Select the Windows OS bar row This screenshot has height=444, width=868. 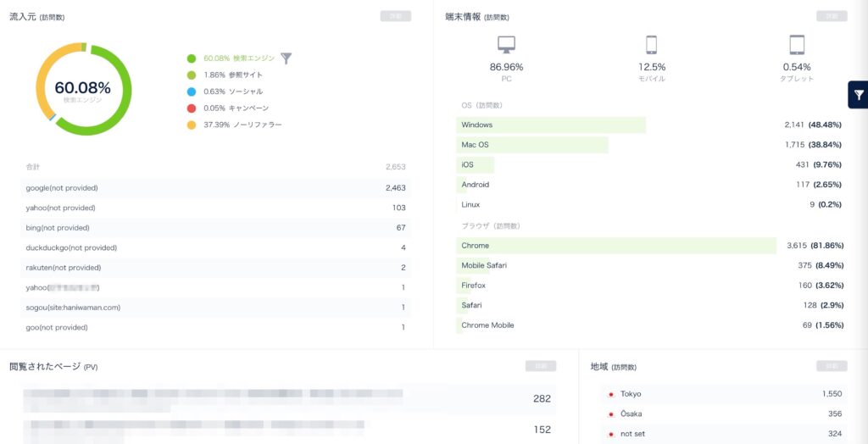tap(650, 125)
